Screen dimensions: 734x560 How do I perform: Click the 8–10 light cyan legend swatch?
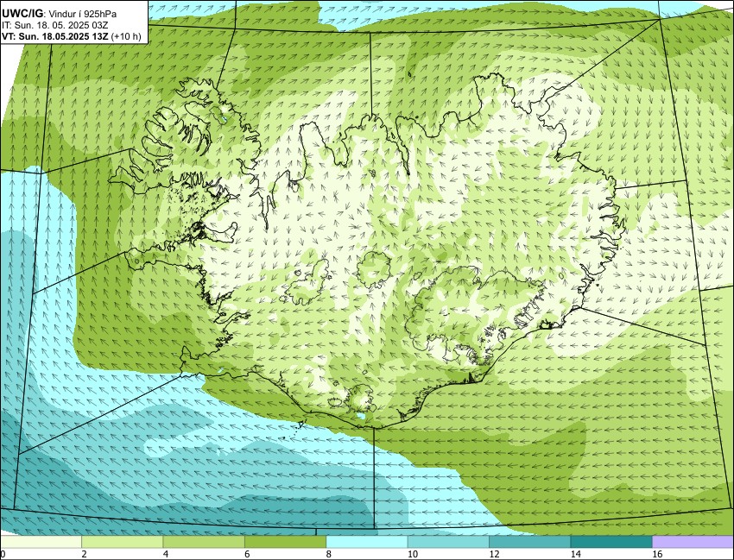(x=366, y=542)
